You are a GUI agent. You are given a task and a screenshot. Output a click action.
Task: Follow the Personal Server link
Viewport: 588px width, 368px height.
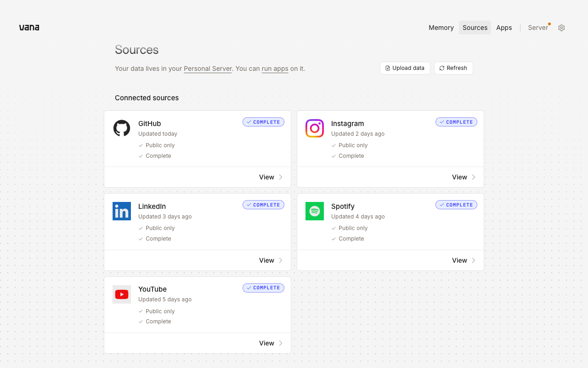(208, 69)
